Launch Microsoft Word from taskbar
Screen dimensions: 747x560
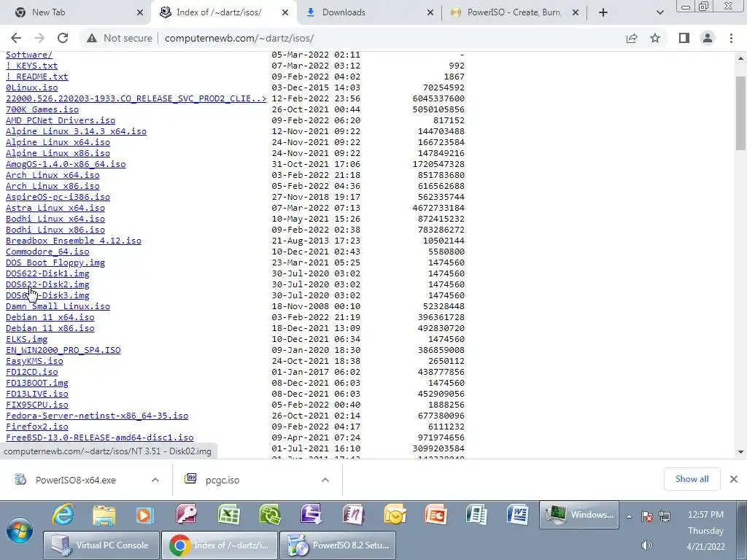pyautogui.click(x=518, y=516)
